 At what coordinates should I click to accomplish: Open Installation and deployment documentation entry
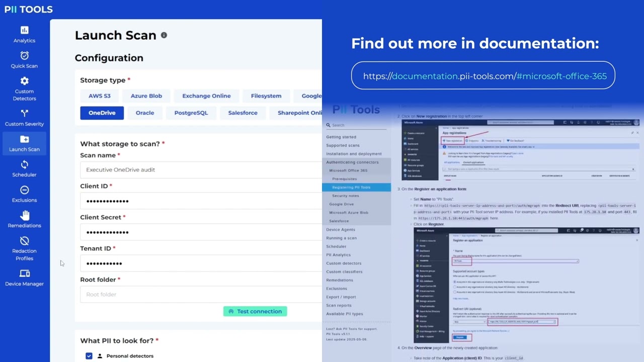354,154
